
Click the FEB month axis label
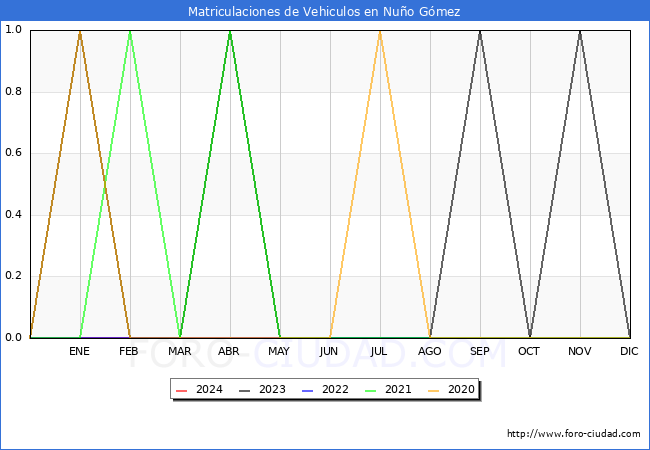pyautogui.click(x=129, y=351)
